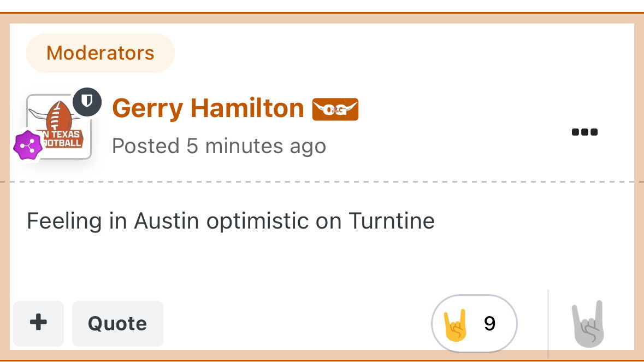
Task: Open the reaction pill showing 9 reactions
Action: coord(474,323)
